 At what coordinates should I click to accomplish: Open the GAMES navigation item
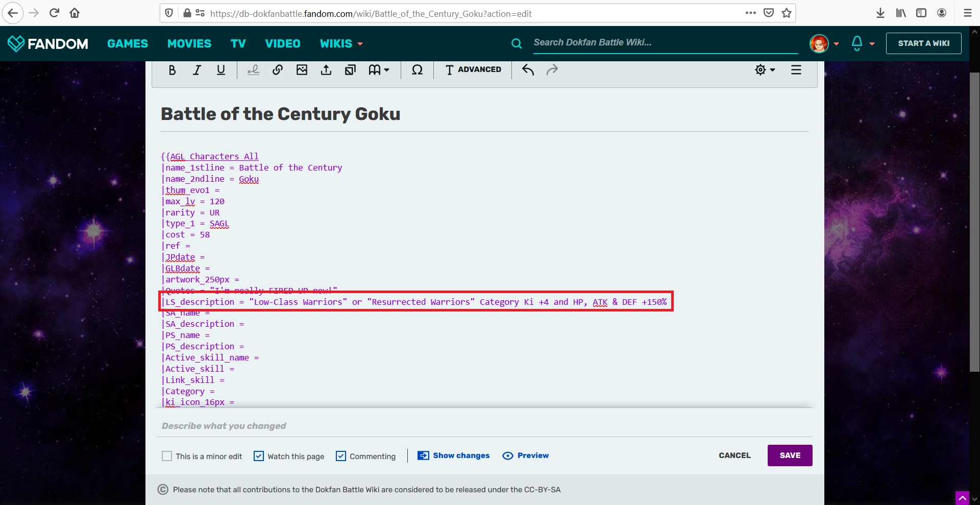[128, 43]
